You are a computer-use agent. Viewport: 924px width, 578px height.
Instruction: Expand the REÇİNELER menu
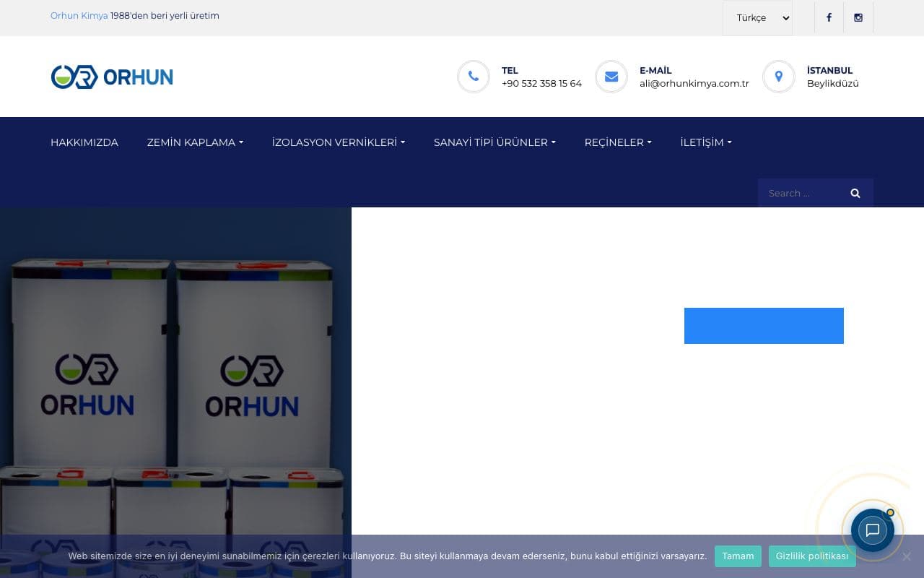(618, 142)
